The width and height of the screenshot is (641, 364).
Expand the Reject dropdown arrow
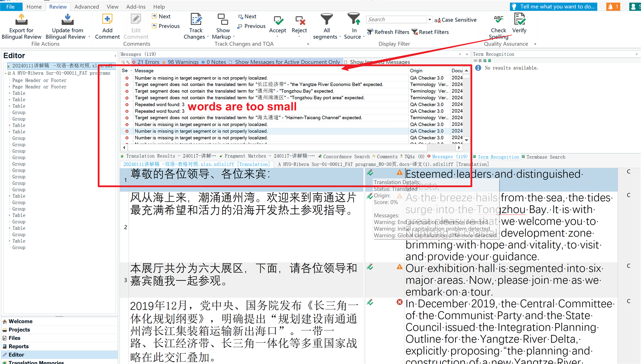299,37
